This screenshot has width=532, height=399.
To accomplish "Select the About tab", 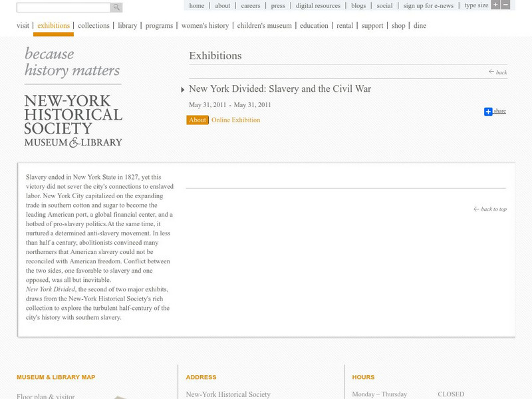I will click(x=198, y=120).
